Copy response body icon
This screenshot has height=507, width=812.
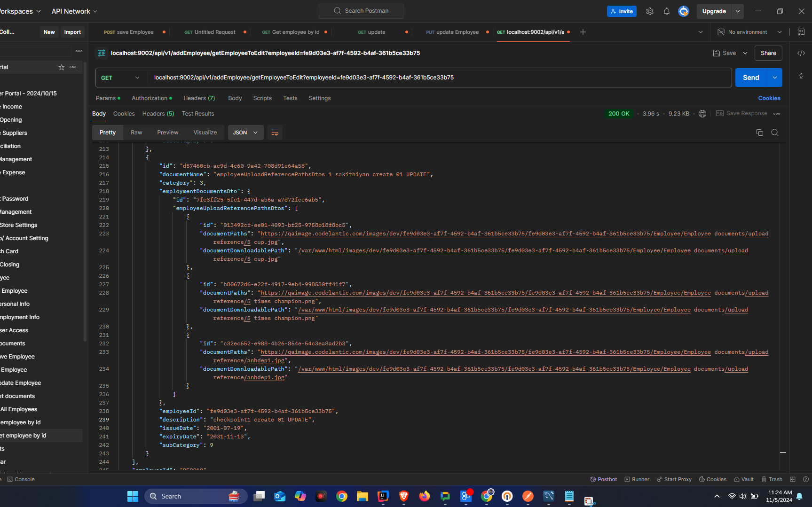(760, 133)
